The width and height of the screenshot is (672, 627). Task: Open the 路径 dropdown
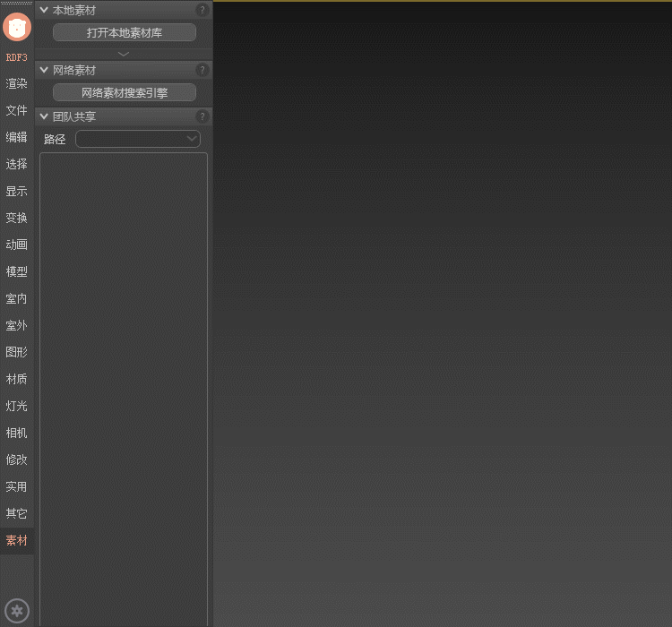[138, 139]
